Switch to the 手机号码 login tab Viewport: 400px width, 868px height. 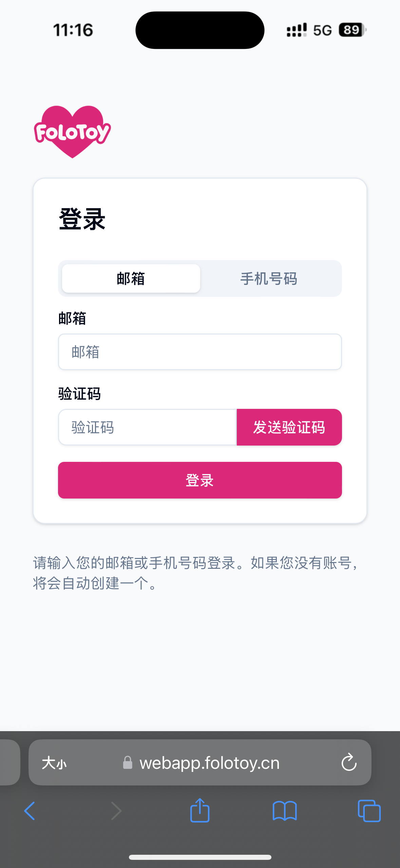point(269,278)
